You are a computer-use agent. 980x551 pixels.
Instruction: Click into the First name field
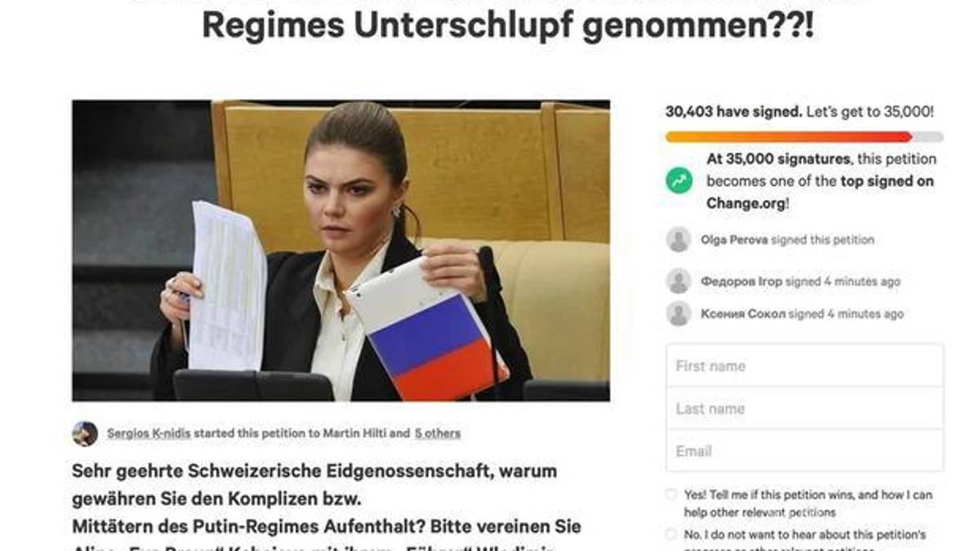[x=804, y=366]
